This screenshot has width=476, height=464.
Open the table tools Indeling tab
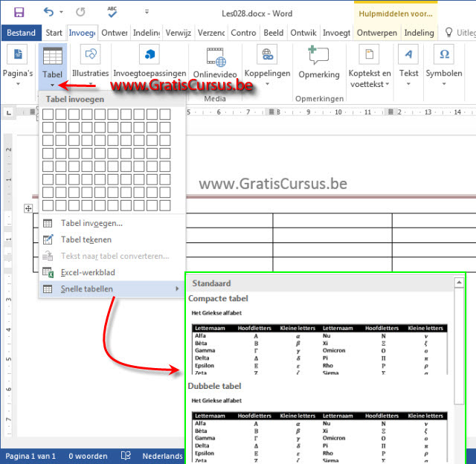click(x=419, y=33)
